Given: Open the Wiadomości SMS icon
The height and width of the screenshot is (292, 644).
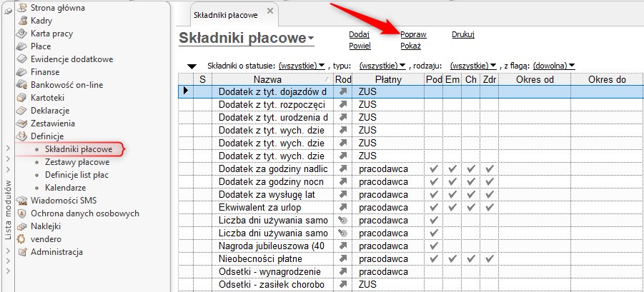Looking at the screenshot, I should 21,201.
